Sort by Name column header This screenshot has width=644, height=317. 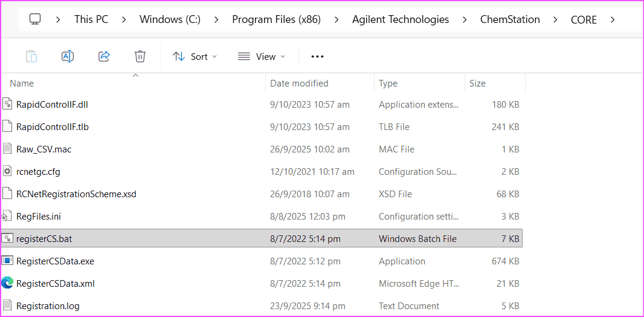pyautogui.click(x=22, y=83)
